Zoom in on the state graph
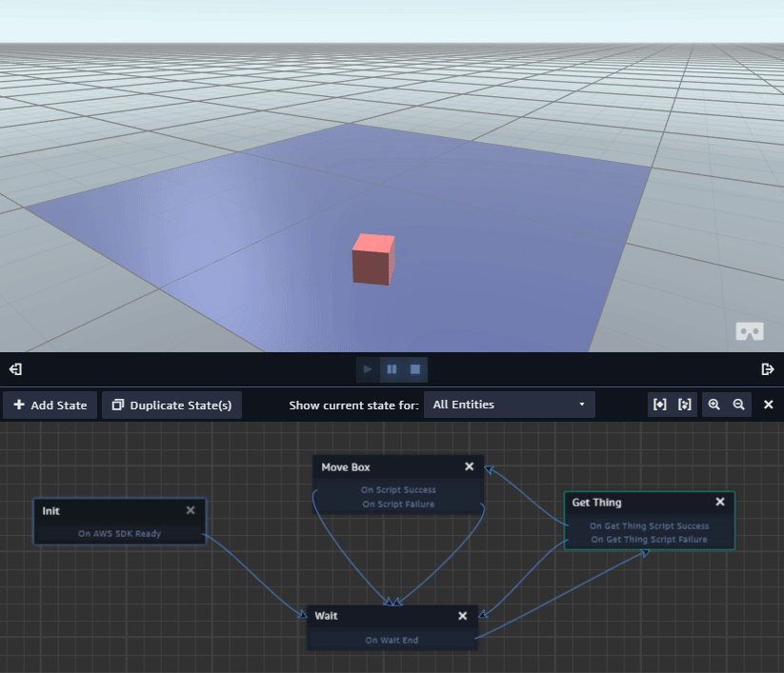Viewport: 784px width, 673px height. 714,405
